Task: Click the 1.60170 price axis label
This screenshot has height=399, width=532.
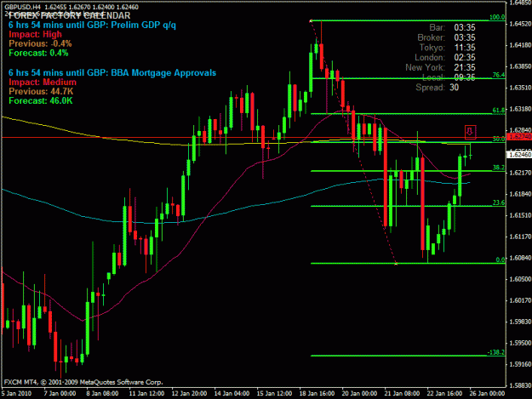Action: click(x=520, y=300)
